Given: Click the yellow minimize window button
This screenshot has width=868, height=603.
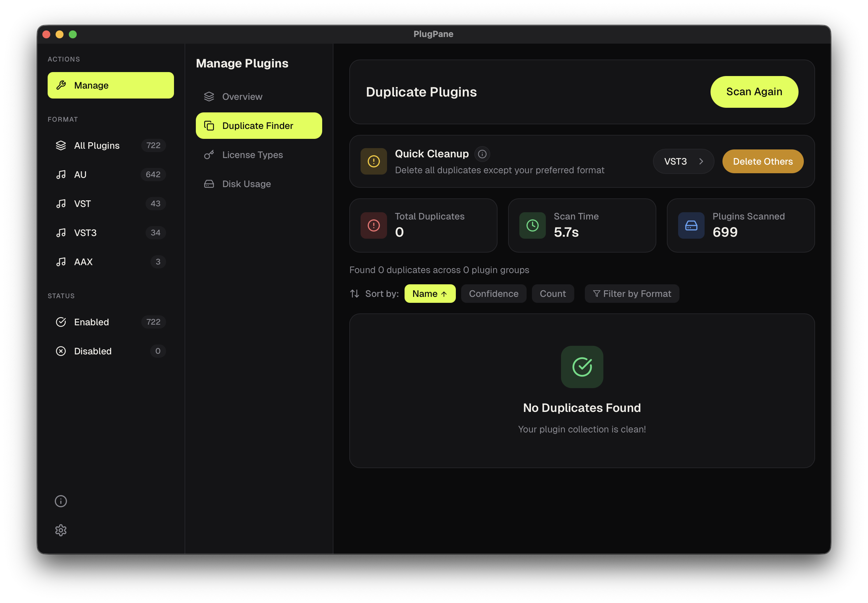Looking at the screenshot, I should (59, 34).
